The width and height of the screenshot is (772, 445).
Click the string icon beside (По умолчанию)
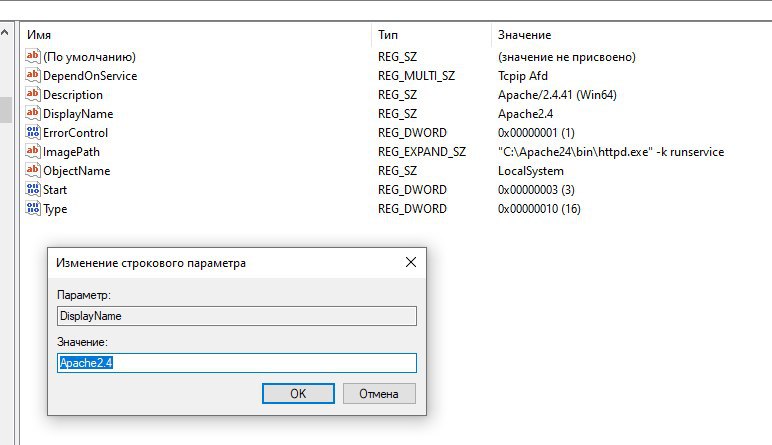click(x=32, y=56)
